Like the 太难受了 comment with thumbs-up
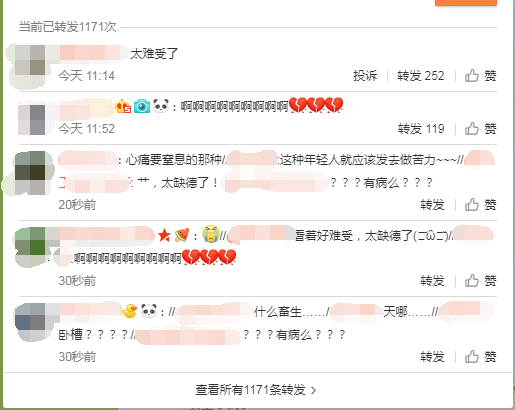The image size is (515, 410). click(480, 76)
